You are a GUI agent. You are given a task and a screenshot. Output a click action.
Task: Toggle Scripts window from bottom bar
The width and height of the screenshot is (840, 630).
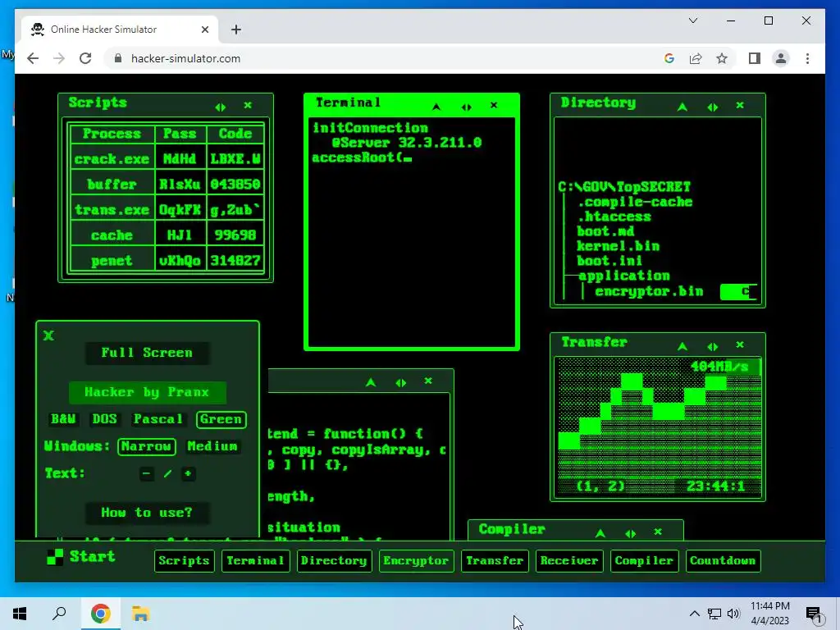pyautogui.click(x=185, y=561)
